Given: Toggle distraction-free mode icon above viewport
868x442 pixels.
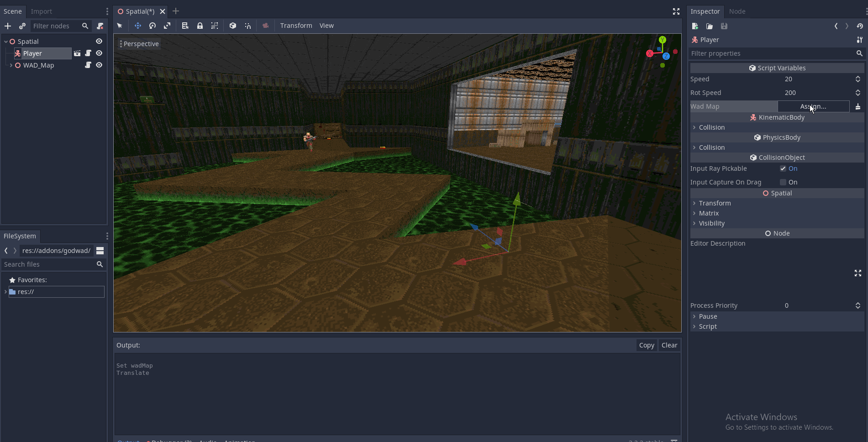Looking at the screenshot, I should [676, 11].
